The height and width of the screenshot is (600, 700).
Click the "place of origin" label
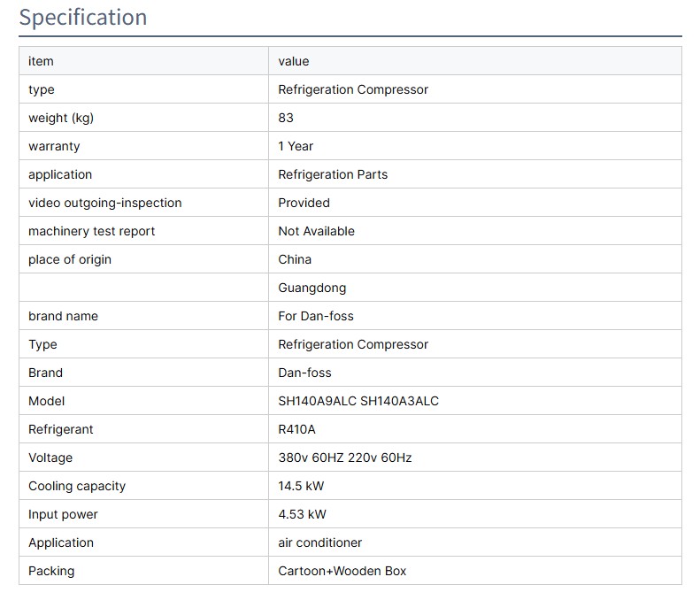click(x=70, y=259)
